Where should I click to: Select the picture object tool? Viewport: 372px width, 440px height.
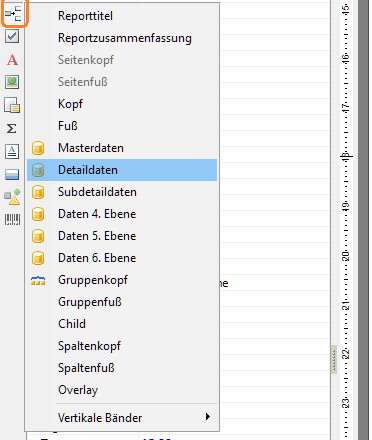click(12, 82)
